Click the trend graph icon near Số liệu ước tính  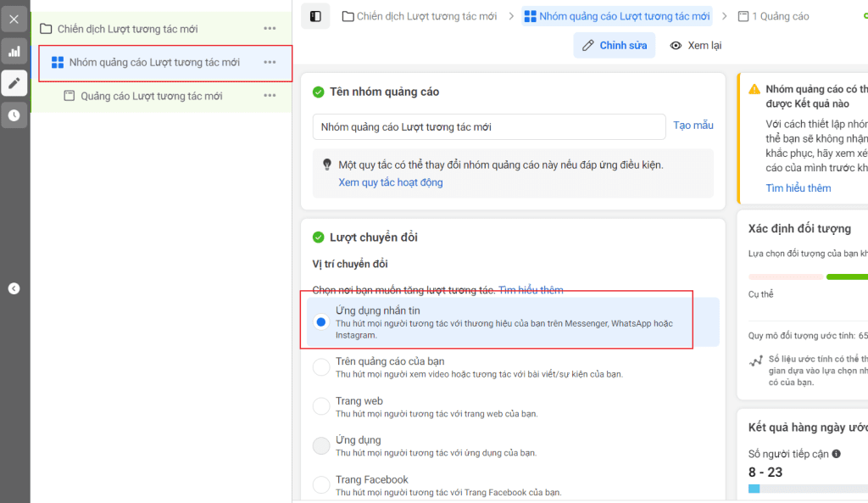tap(755, 361)
